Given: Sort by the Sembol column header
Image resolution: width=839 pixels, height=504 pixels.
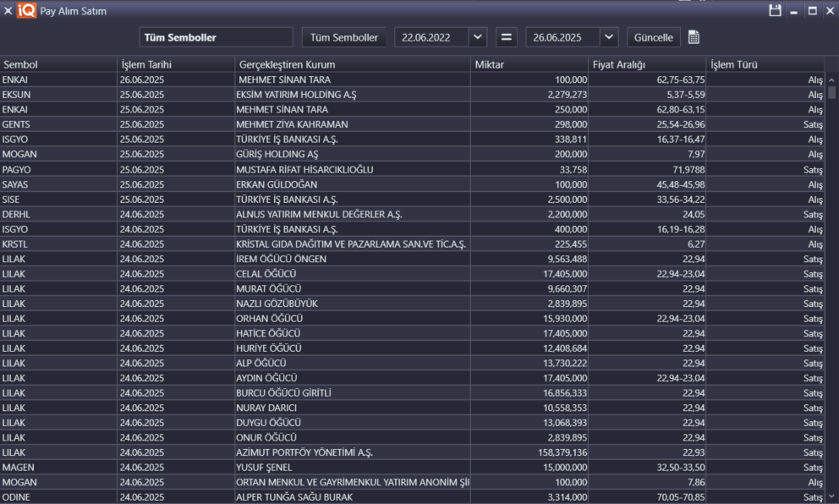Looking at the screenshot, I should [58, 64].
